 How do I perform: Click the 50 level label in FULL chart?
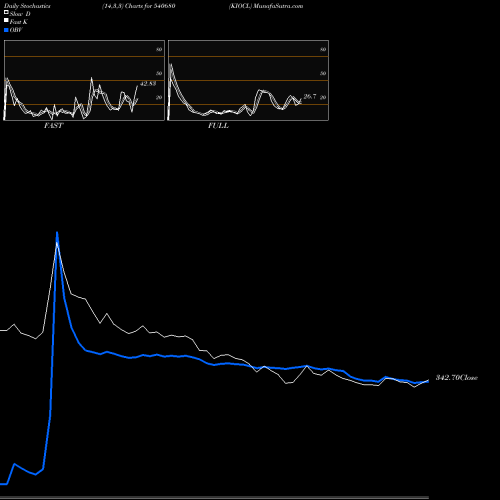point(323,73)
